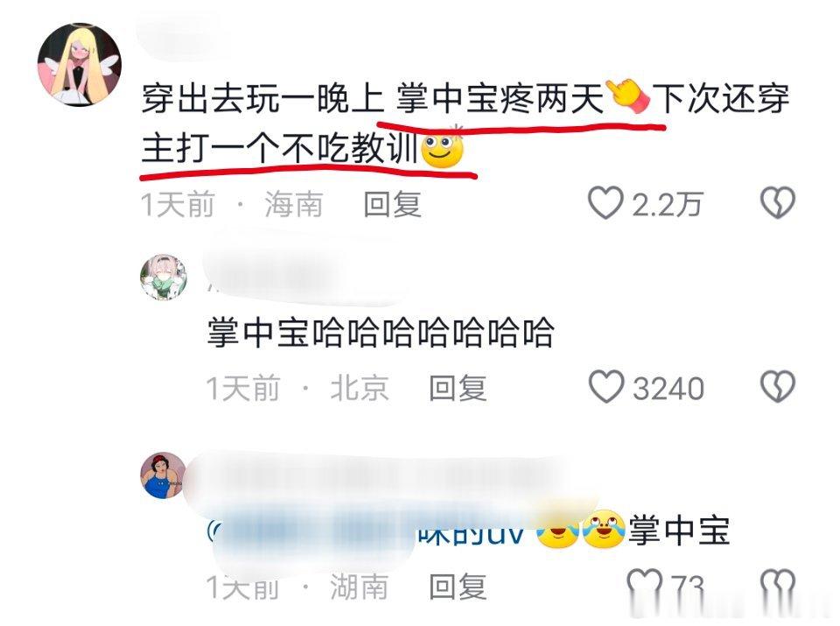Reply to the Hainan comment
Screen dimensions: 840x626
(x=392, y=205)
